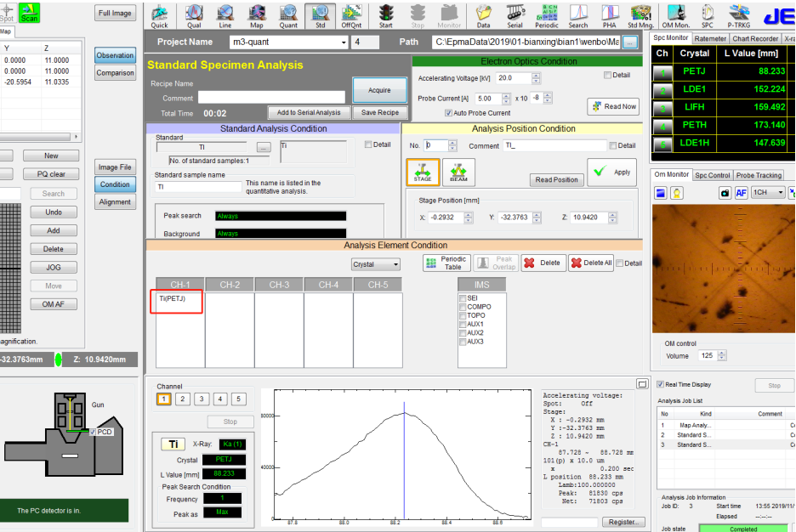
Task: Expand the Project Name dropdown
Action: coord(343,42)
